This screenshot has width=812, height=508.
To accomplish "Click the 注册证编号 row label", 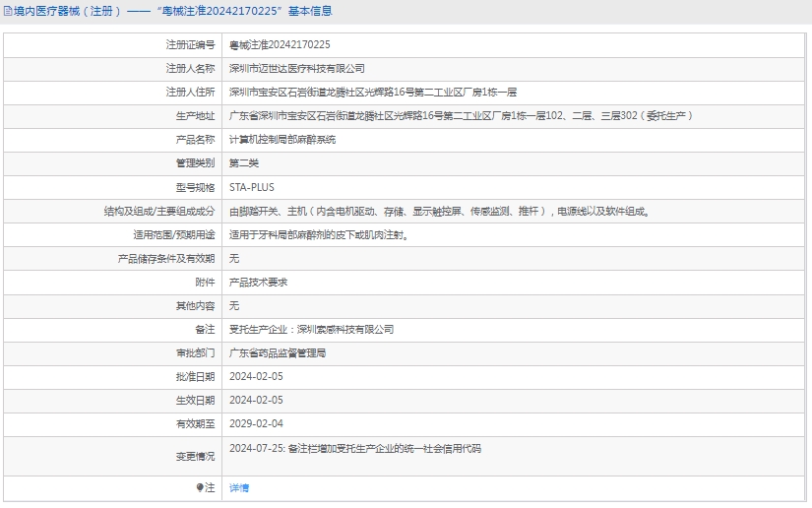I will [x=190, y=45].
